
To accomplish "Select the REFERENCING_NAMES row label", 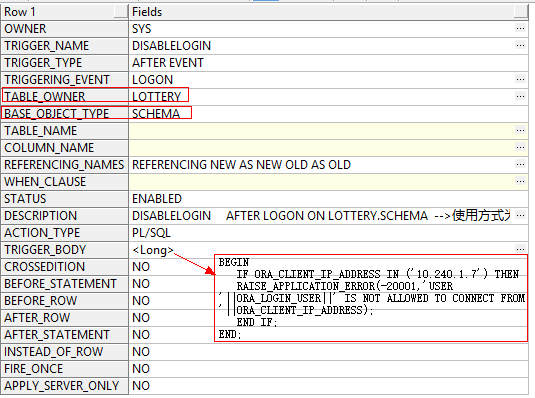I will [64, 165].
